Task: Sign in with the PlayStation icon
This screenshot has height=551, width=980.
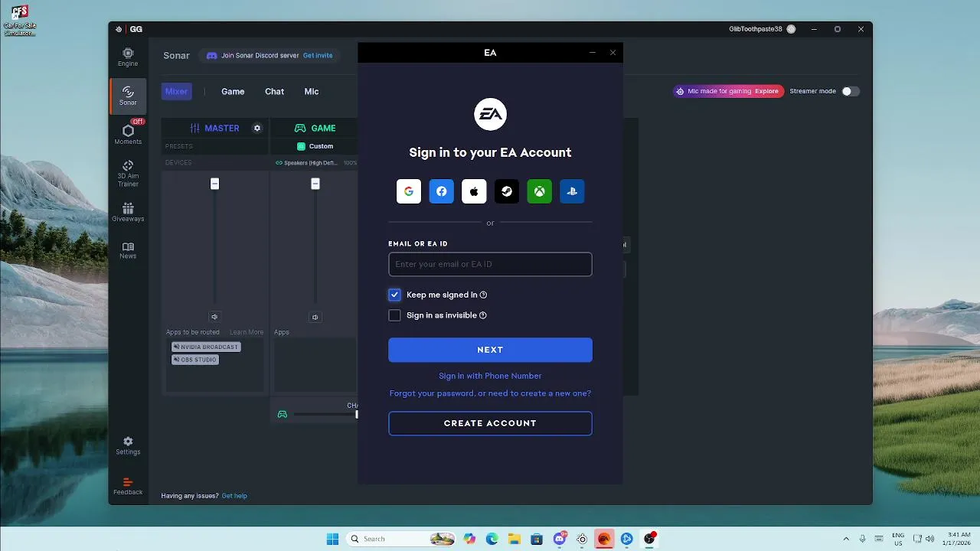Action: coord(572,191)
